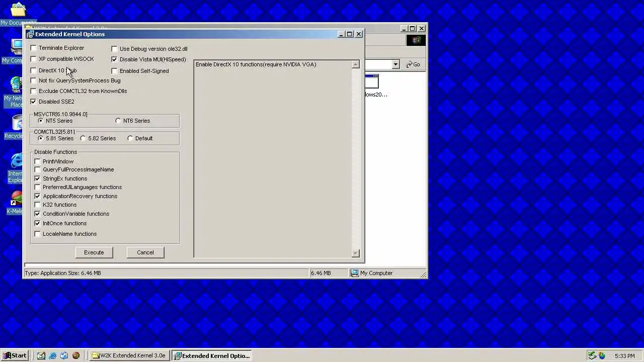Launch Internet Explorer from quick launch

(52, 355)
